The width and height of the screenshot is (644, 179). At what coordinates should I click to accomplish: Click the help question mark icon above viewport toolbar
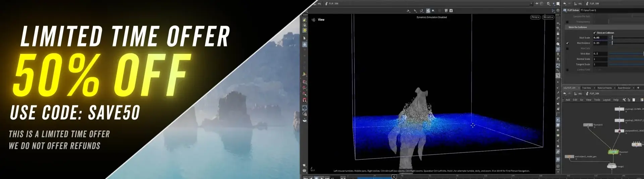pos(558,11)
